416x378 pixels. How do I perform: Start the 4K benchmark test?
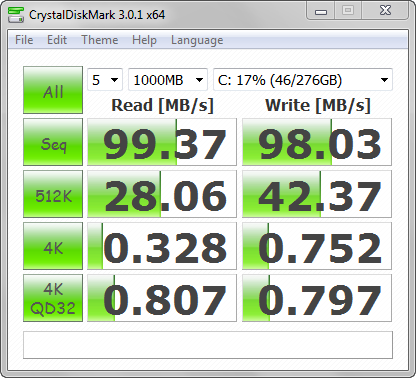click(x=53, y=246)
